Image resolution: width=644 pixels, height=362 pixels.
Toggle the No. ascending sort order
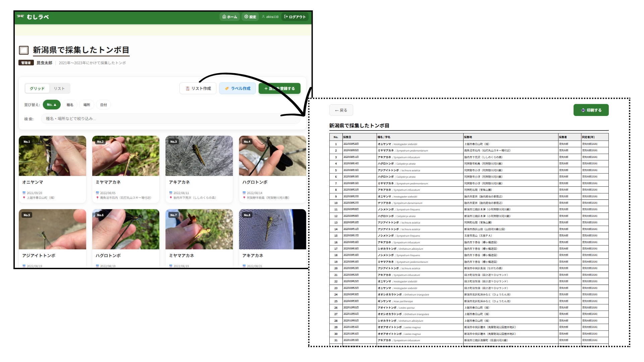51,105
